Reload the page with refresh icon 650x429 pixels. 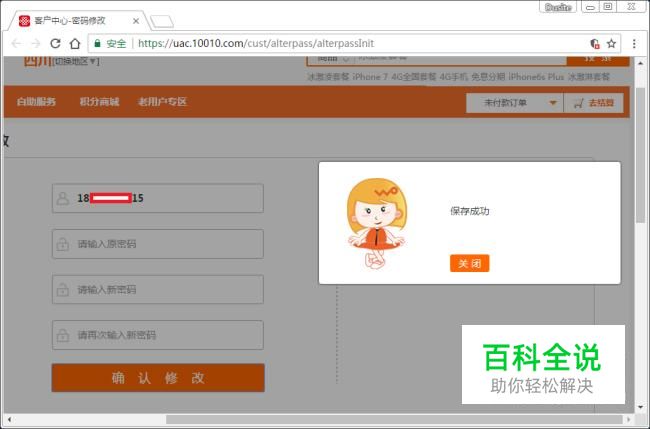pyautogui.click(x=56, y=44)
